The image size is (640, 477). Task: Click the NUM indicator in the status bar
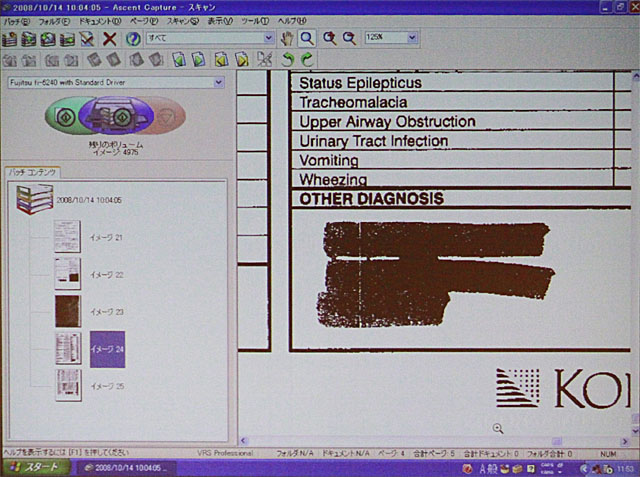point(608,454)
